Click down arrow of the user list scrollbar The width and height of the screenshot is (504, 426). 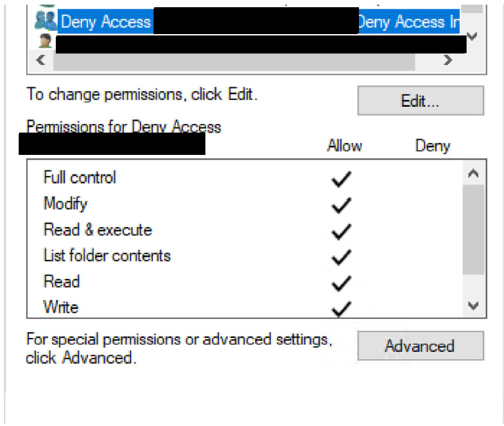tap(472, 37)
